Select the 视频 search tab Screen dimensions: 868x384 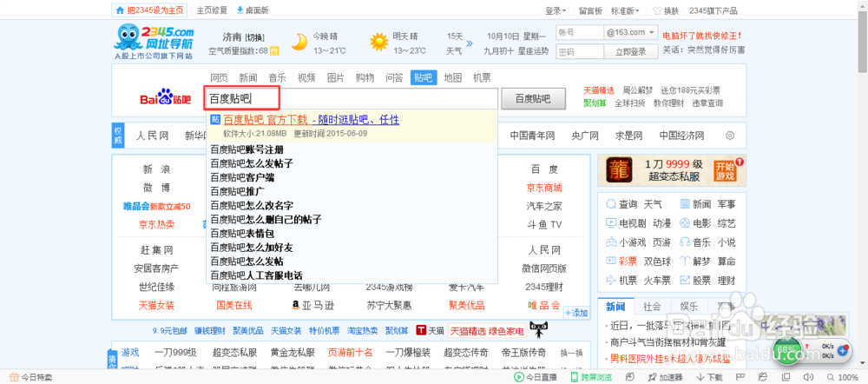point(306,77)
